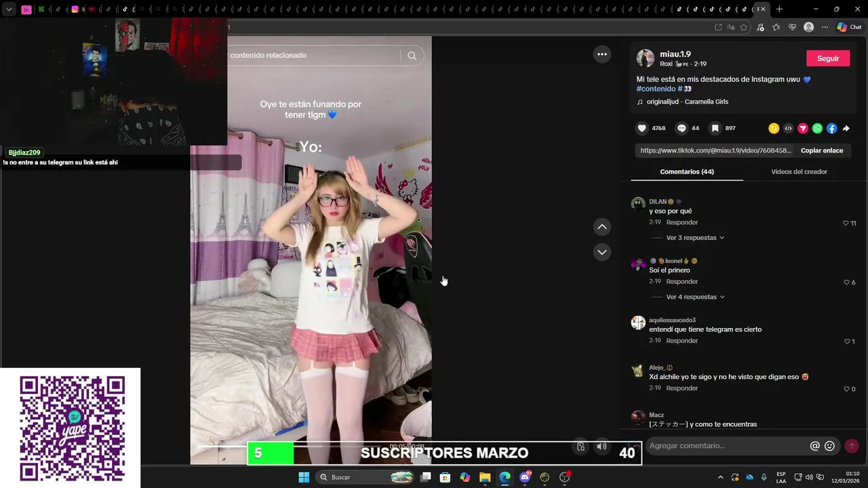Send the video to friends via the red icon
Viewport: 868px width, 488px height.
(x=803, y=128)
